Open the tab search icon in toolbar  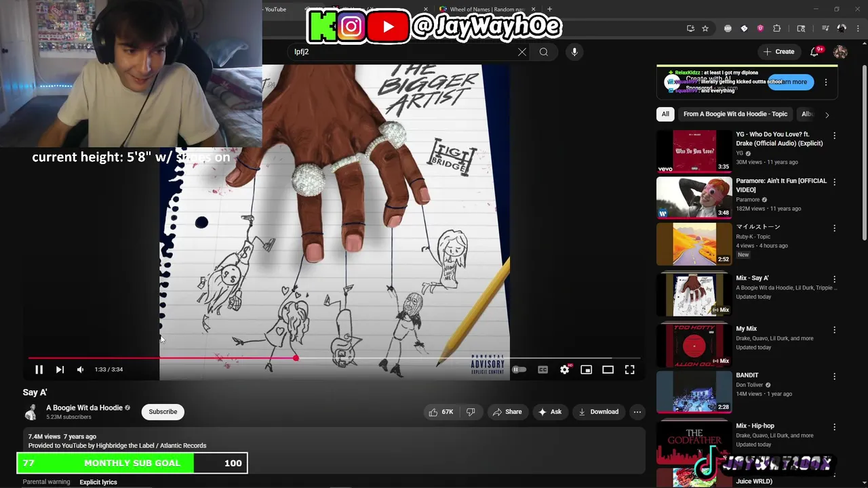pos(801,28)
